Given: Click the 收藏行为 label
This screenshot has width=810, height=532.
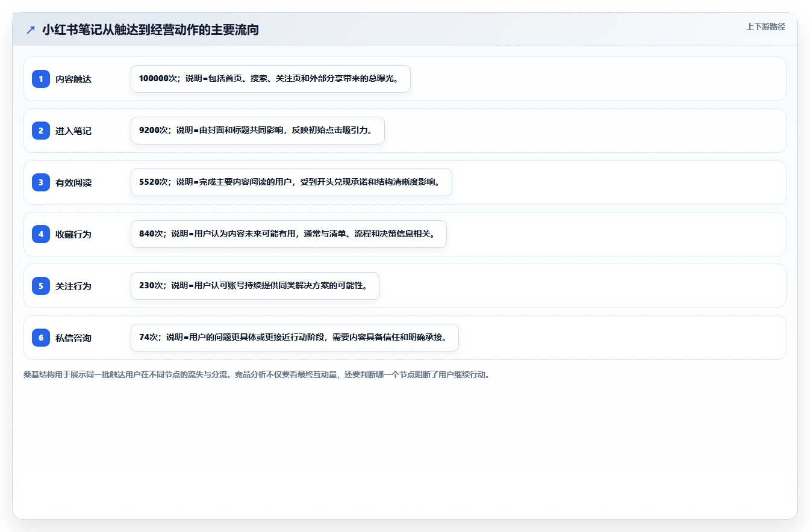Looking at the screenshot, I should (x=73, y=234).
